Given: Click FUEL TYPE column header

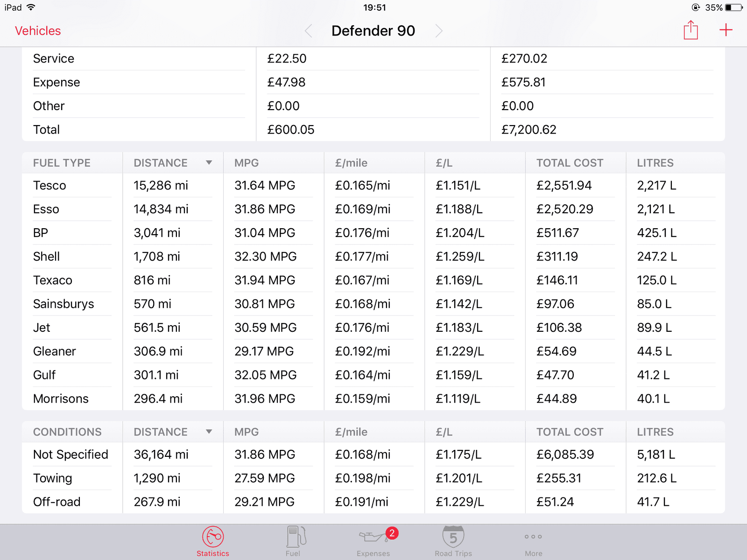Looking at the screenshot, I should coord(62,163).
